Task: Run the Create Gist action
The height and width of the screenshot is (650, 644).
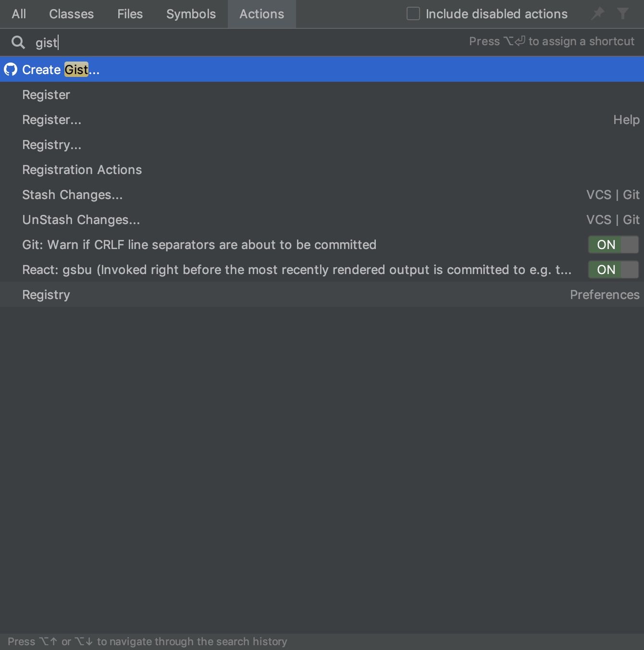Action: click(x=61, y=70)
